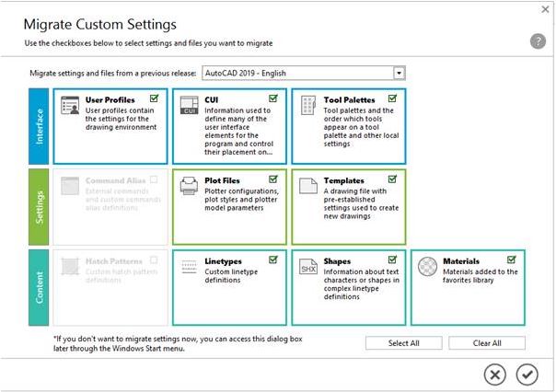
Task: Close the Migrate Custom Settings dialog
Action: (x=545, y=9)
